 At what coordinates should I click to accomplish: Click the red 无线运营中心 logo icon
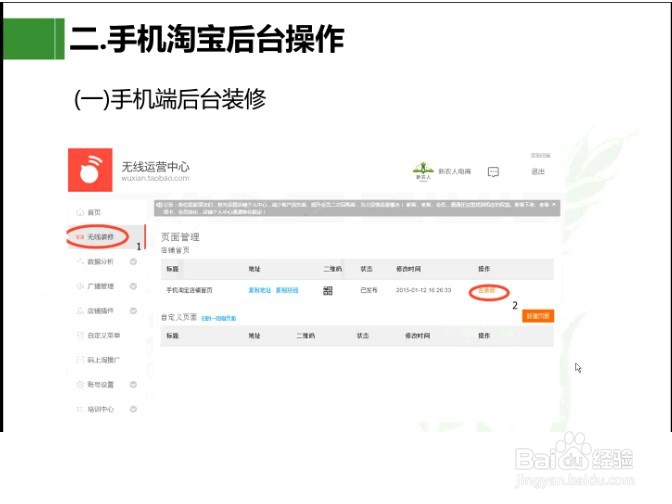pos(90,170)
